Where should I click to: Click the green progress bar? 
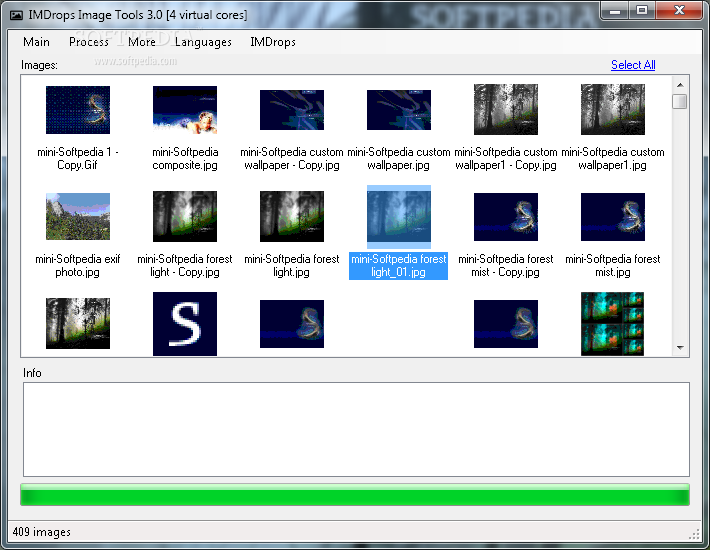point(355,494)
